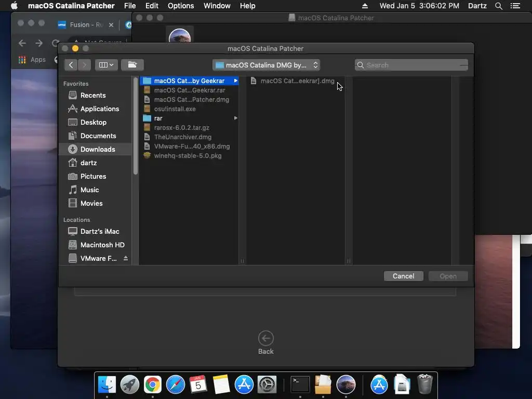Click Chrome's forward arrow in browser window
This screenshot has height=399, width=532.
click(39, 43)
